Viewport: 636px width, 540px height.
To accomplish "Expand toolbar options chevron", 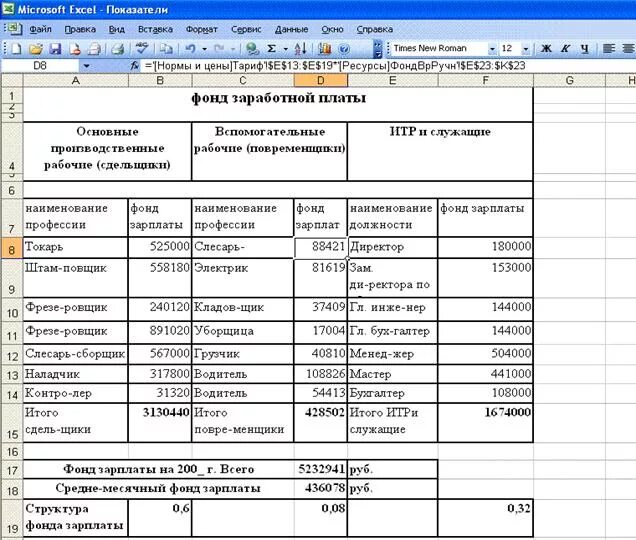I will (x=377, y=49).
